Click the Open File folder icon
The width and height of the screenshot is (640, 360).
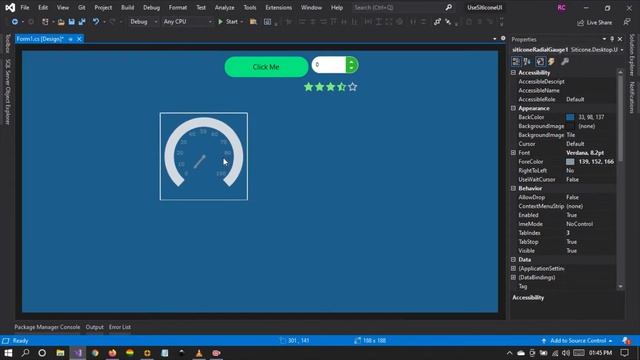(x=61, y=22)
